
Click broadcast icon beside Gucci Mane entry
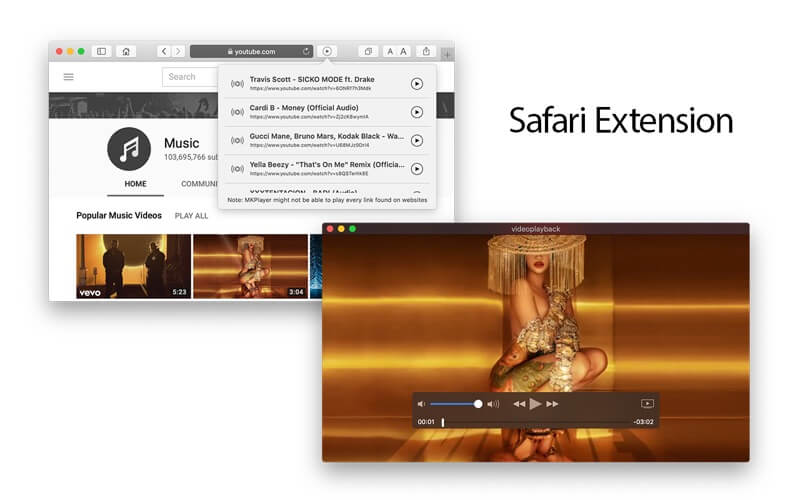pos(237,140)
